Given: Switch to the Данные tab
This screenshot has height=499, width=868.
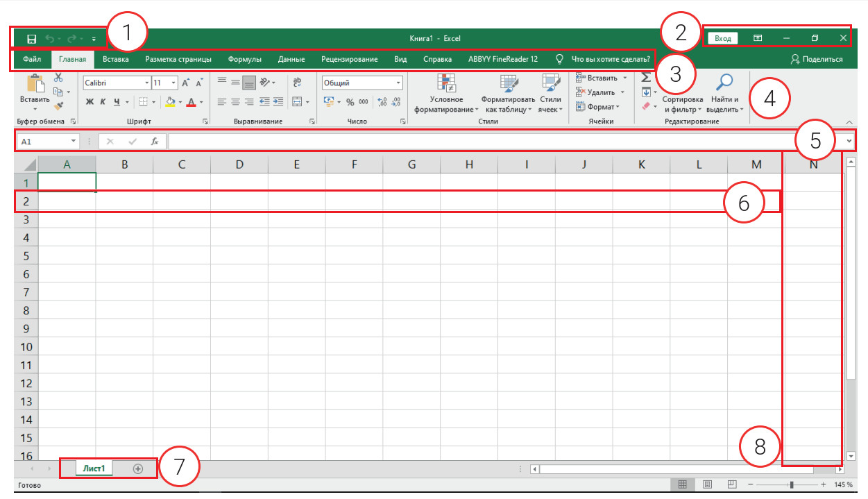Looking at the screenshot, I should point(291,59).
